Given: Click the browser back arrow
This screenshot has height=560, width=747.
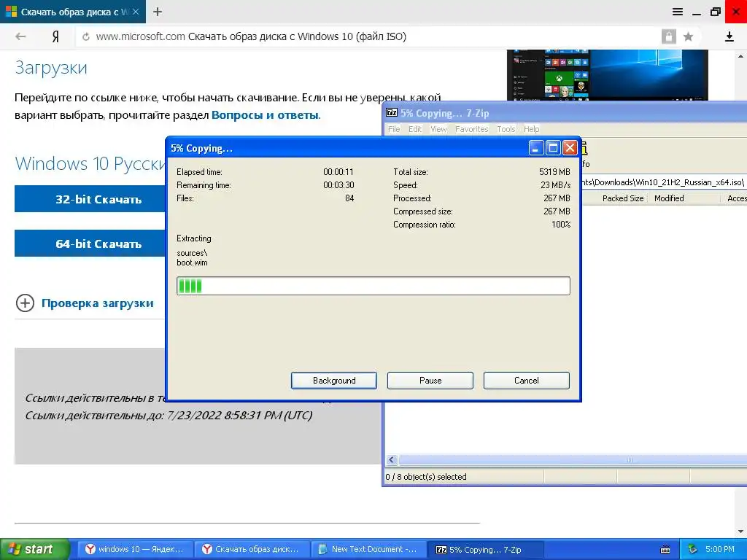Looking at the screenshot, I should pos(20,36).
